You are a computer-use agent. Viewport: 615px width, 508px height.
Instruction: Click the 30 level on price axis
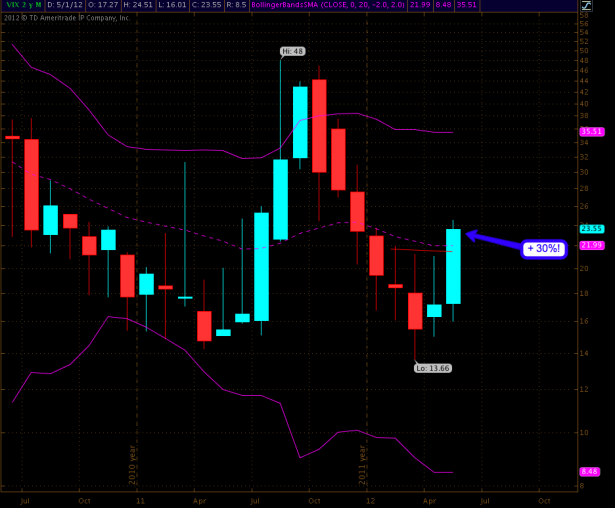coord(586,172)
